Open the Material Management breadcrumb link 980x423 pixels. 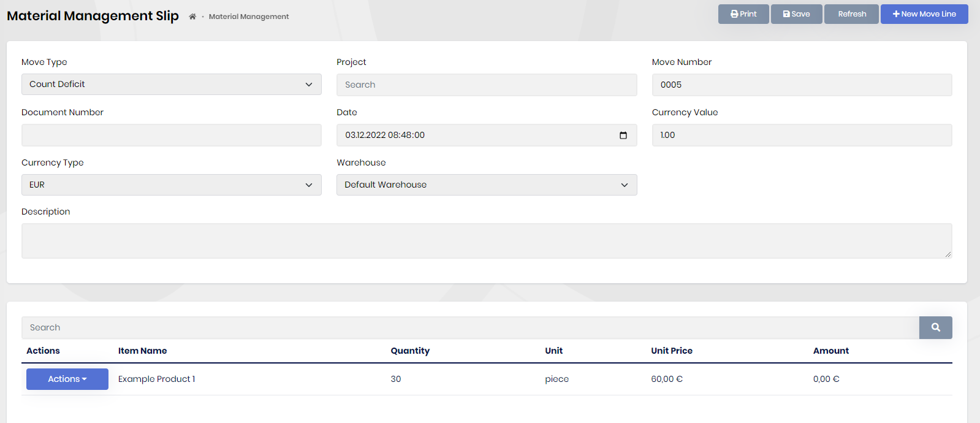click(249, 17)
